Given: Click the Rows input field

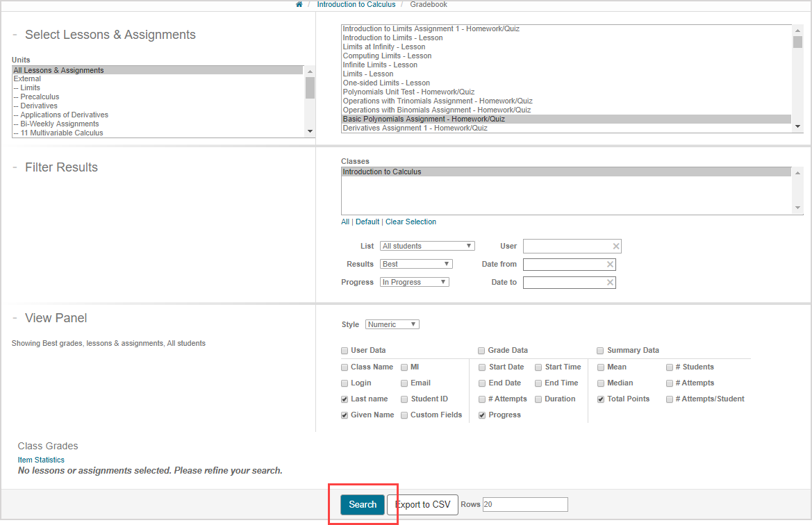Looking at the screenshot, I should pos(525,505).
